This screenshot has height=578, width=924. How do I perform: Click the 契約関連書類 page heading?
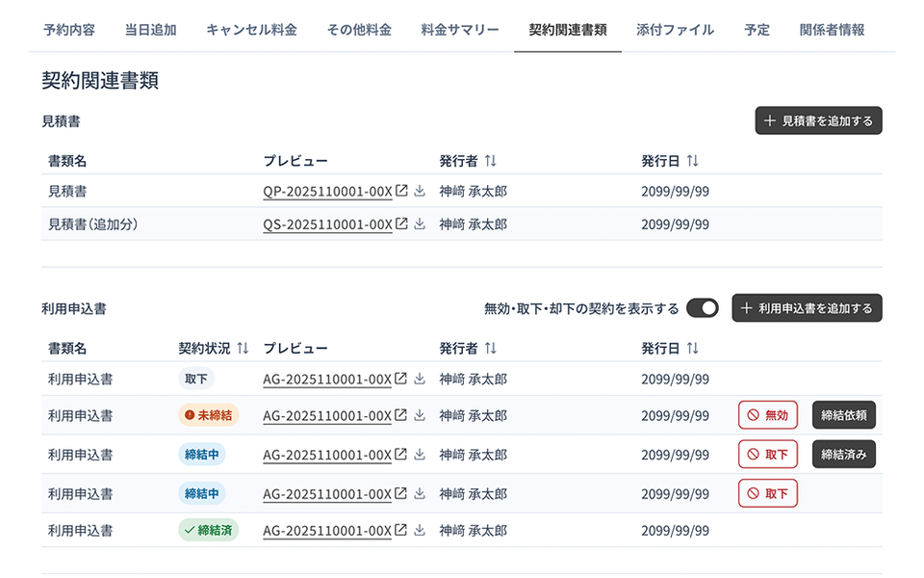click(x=100, y=80)
